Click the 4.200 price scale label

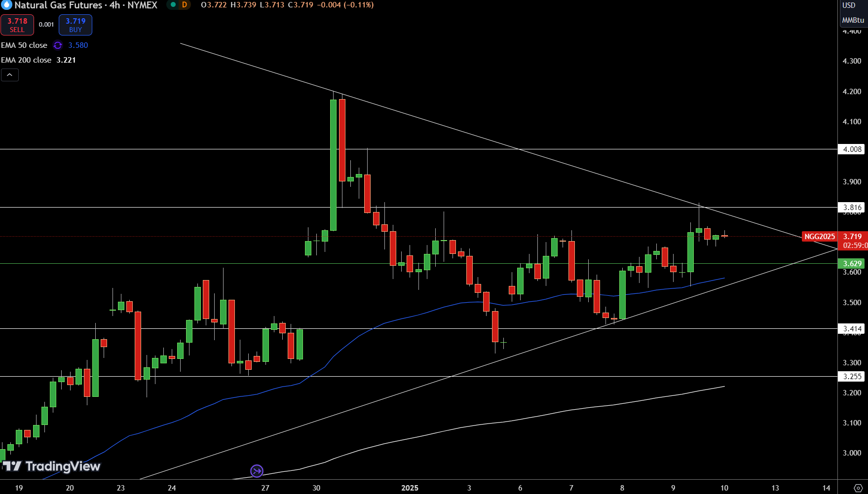(x=852, y=92)
